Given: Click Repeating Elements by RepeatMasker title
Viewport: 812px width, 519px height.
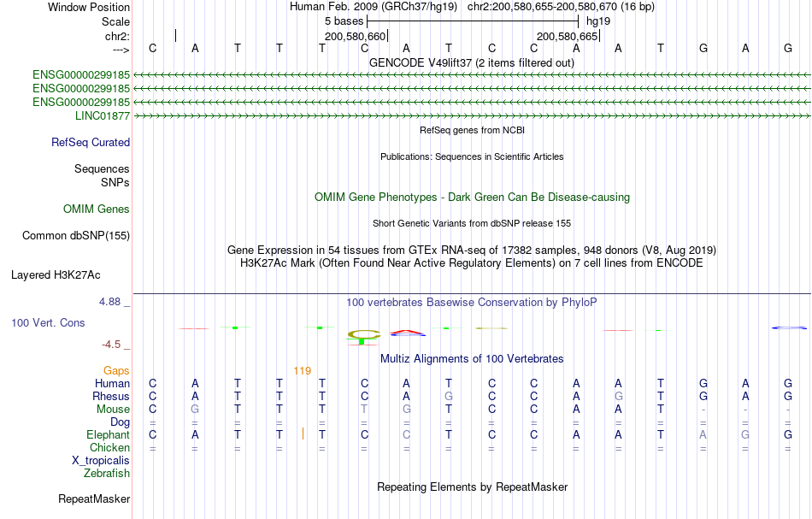Looking at the screenshot, I should (473, 487).
